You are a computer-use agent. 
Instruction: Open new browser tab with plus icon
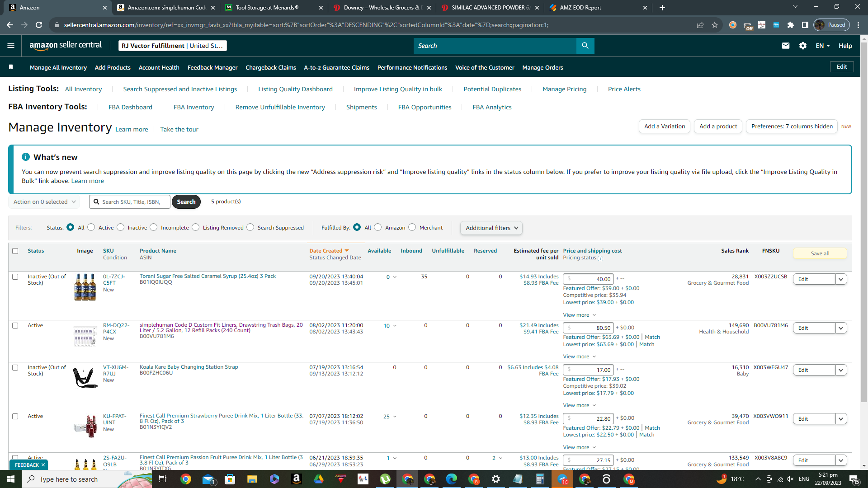coord(662,8)
